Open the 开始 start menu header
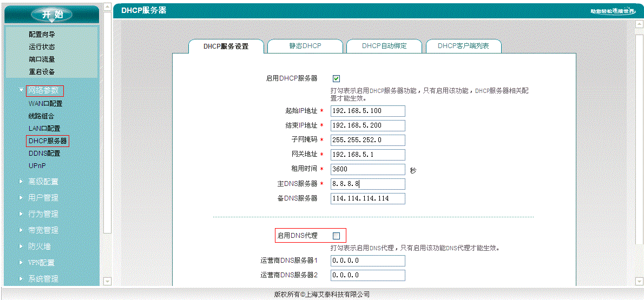644x300 pixels. (x=51, y=15)
